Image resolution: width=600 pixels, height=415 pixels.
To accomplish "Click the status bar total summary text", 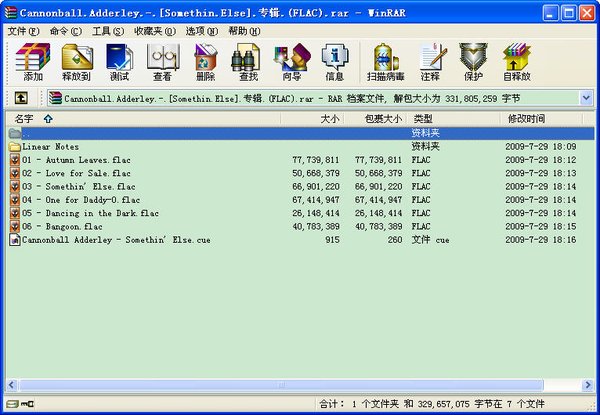I will coord(431,404).
